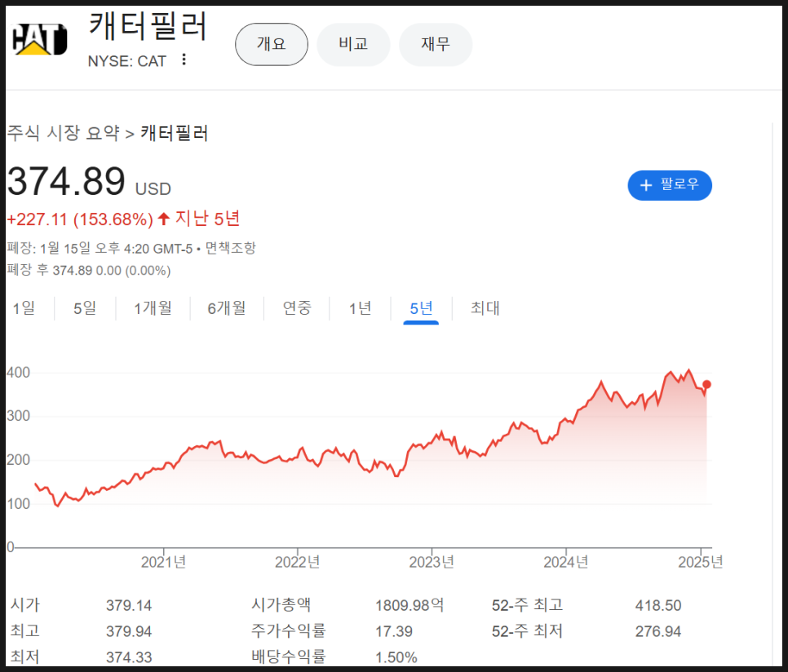The image size is (788, 672).
Task: Click the 2023년 label on chart axis
Action: [x=432, y=562]
